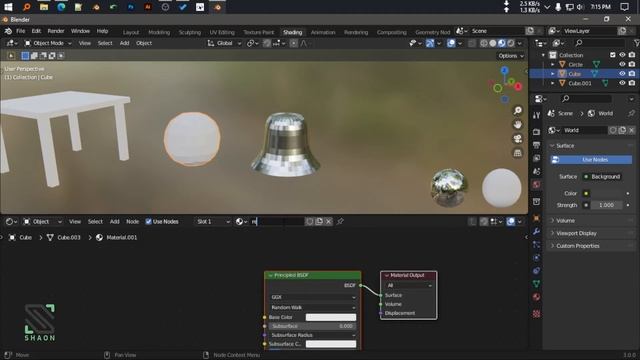
Task: Click the Use Nodes button in World
Action: 591,160
